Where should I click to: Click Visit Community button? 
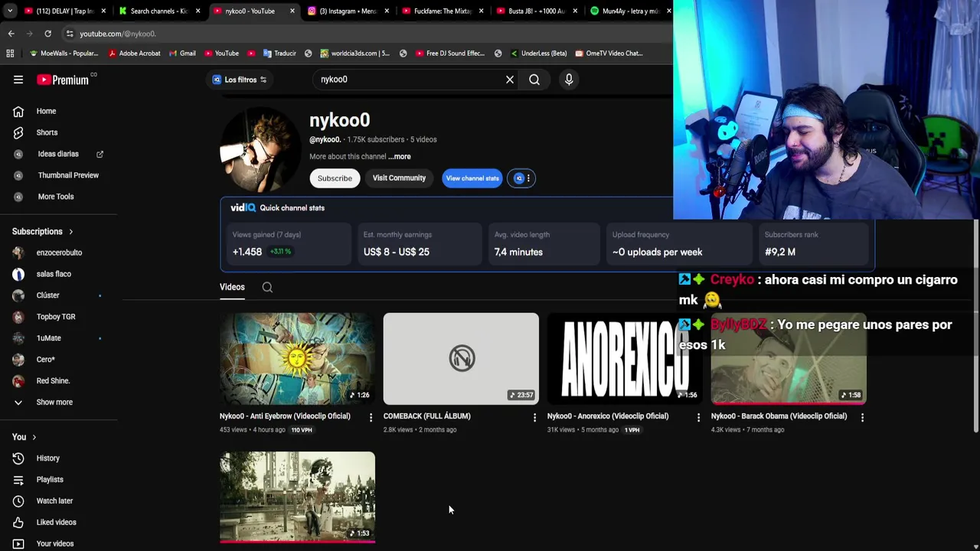tap(399, 178)
